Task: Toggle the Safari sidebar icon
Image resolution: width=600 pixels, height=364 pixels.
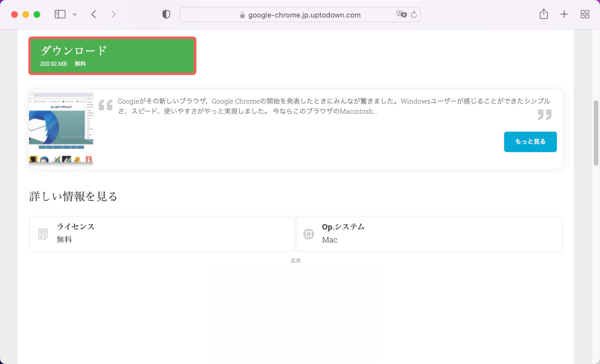Action: point(60,15)
